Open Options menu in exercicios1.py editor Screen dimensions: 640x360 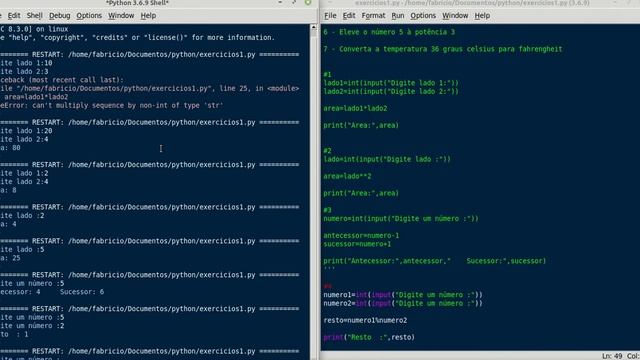click(x=423, y=16)
